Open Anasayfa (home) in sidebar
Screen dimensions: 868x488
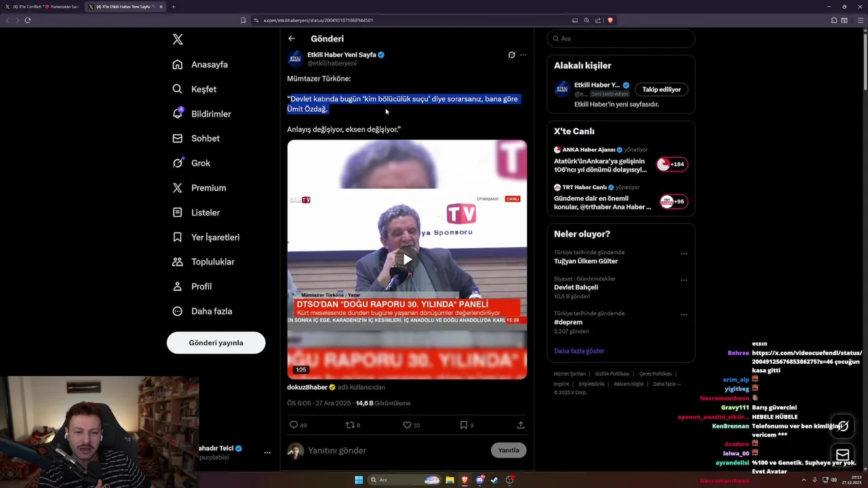(x=200, y=64)
